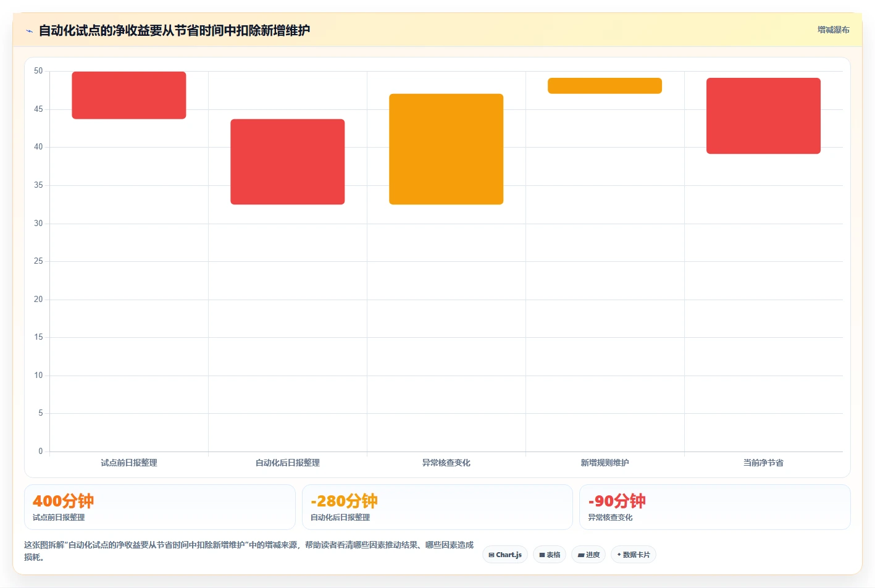Click the x-axis label 新增规则维护
The height and width of the screenshot is (588, 875).
pos(605,463)
